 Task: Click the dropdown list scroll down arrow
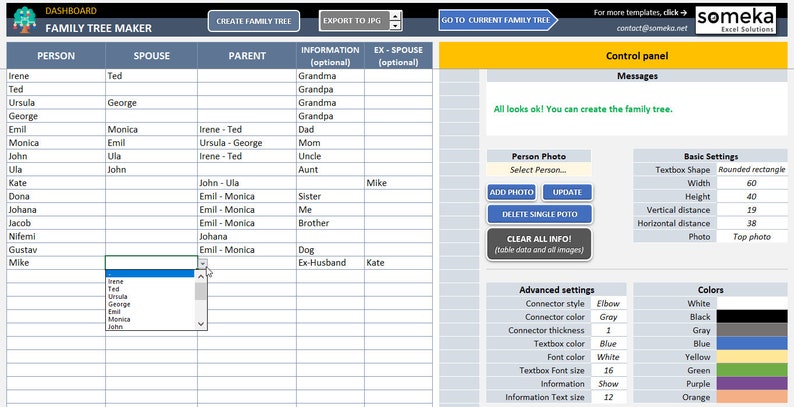point(201,323)
